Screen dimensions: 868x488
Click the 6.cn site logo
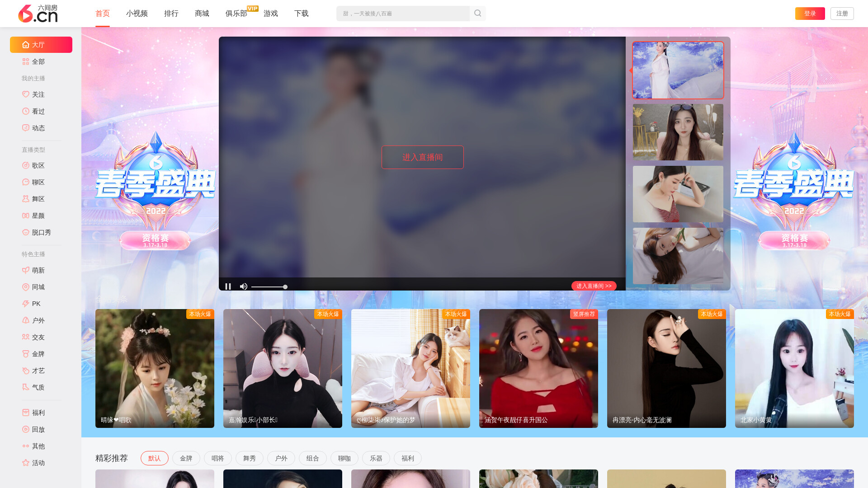38,14
